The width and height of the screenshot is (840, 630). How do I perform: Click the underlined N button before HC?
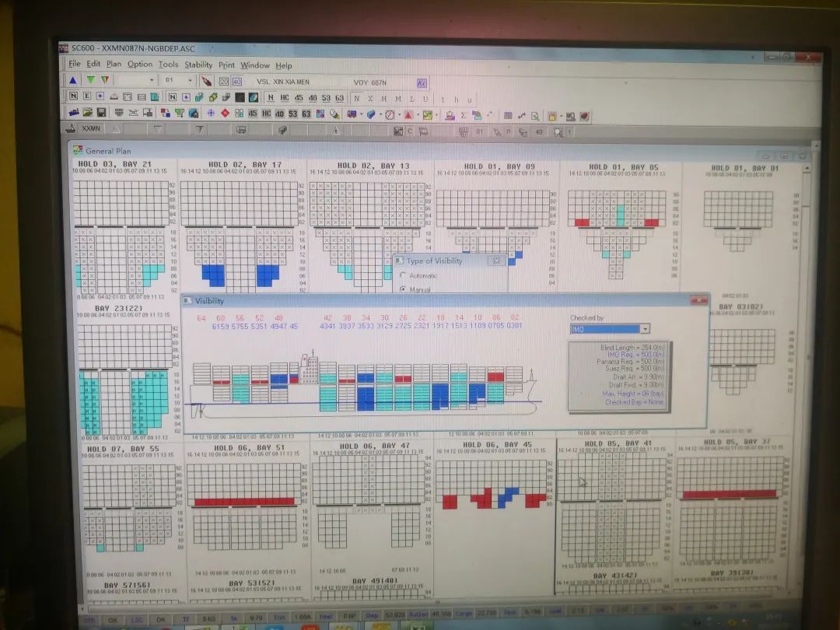271,97
